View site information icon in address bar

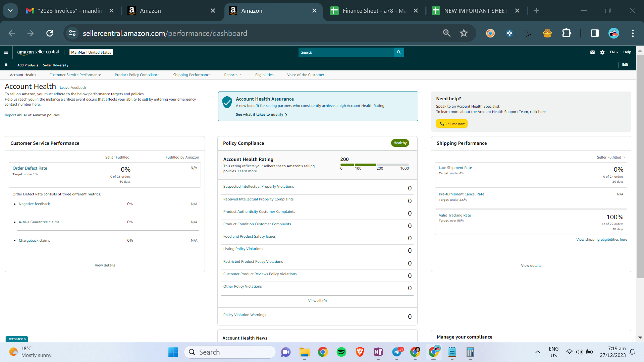pyautogui.click(x=72, y=33)
